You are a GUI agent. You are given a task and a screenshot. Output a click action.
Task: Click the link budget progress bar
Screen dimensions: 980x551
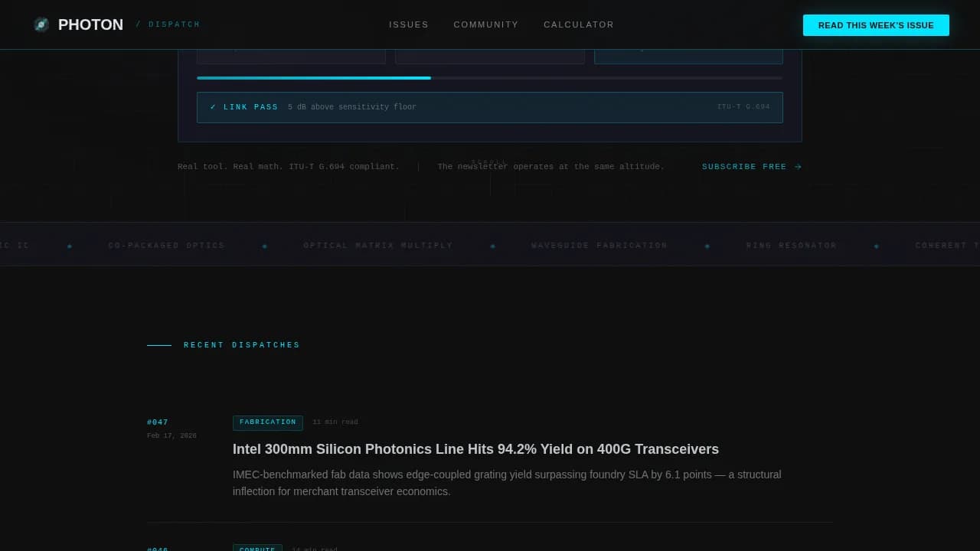pyautogui.click(x=490, y=78)
